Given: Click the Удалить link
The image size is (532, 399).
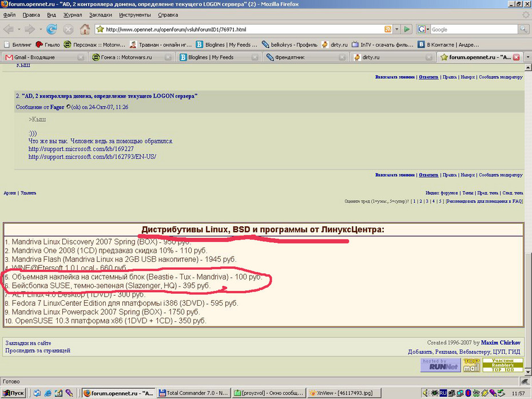Looking at the screenshot, I should pyautogui.click(x=28, y=193).
